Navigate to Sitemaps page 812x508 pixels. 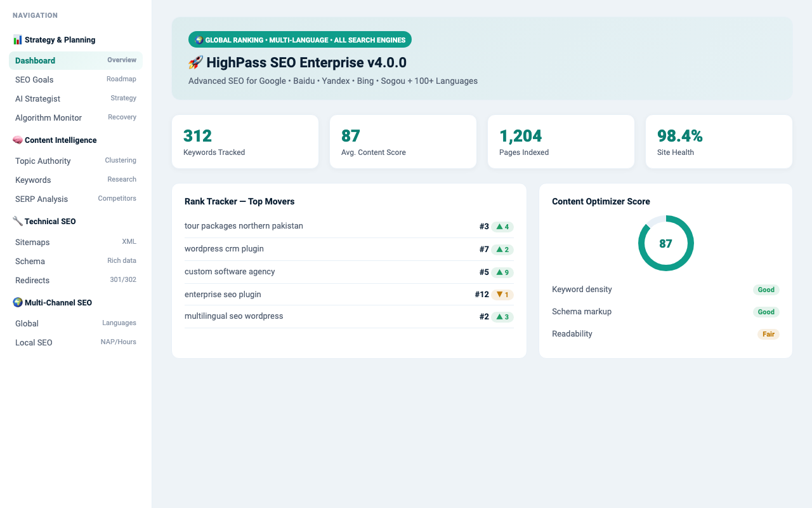click(75, 242)
